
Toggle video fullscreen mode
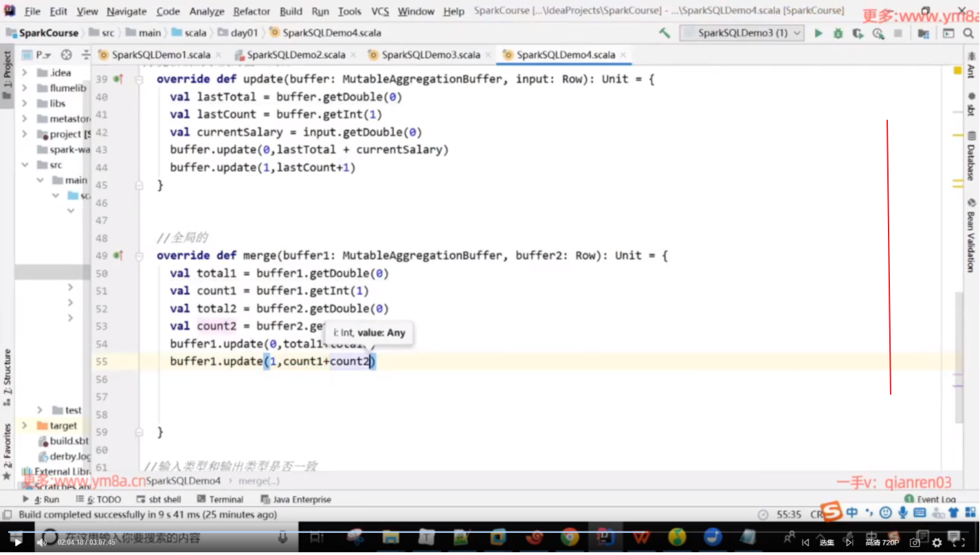[959, 543]
